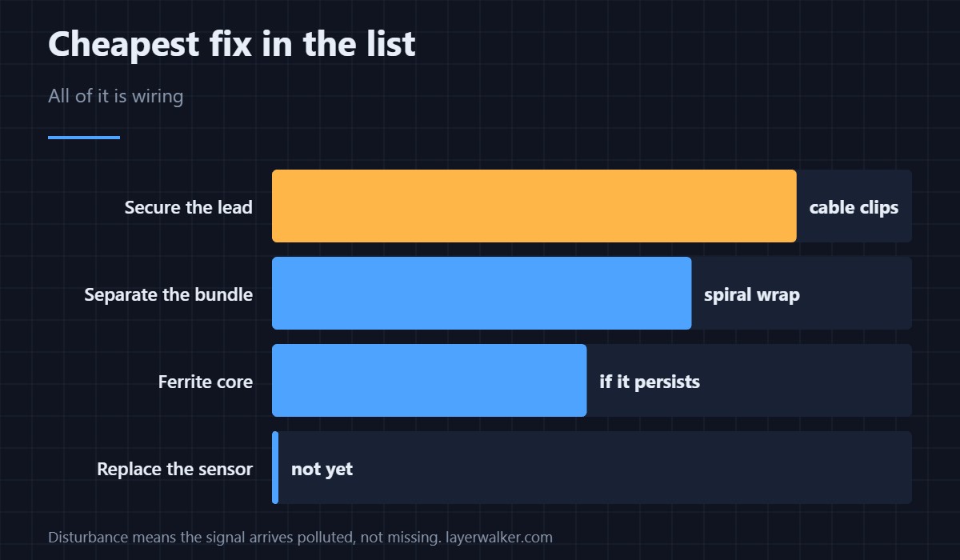This screenshot has height=560, width=960.
Task: Click the 'not yet' label
Action: [322, 469]
